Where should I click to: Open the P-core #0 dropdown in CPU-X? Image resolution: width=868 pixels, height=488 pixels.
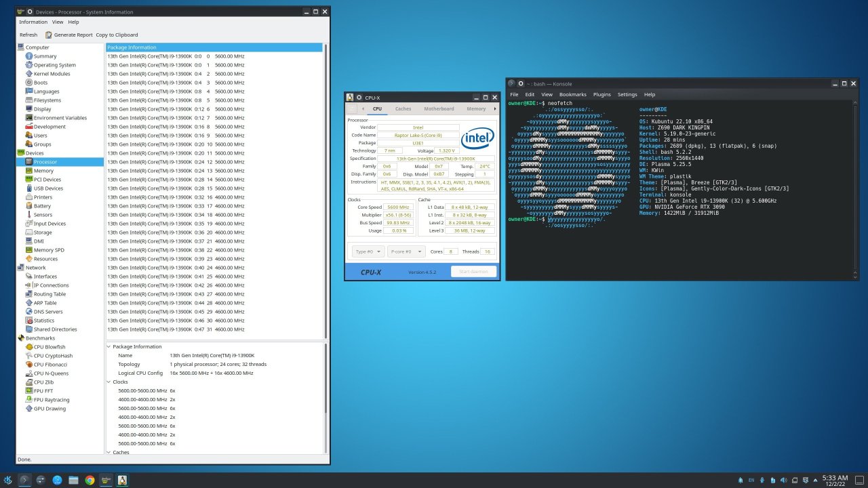pos(406,251)
